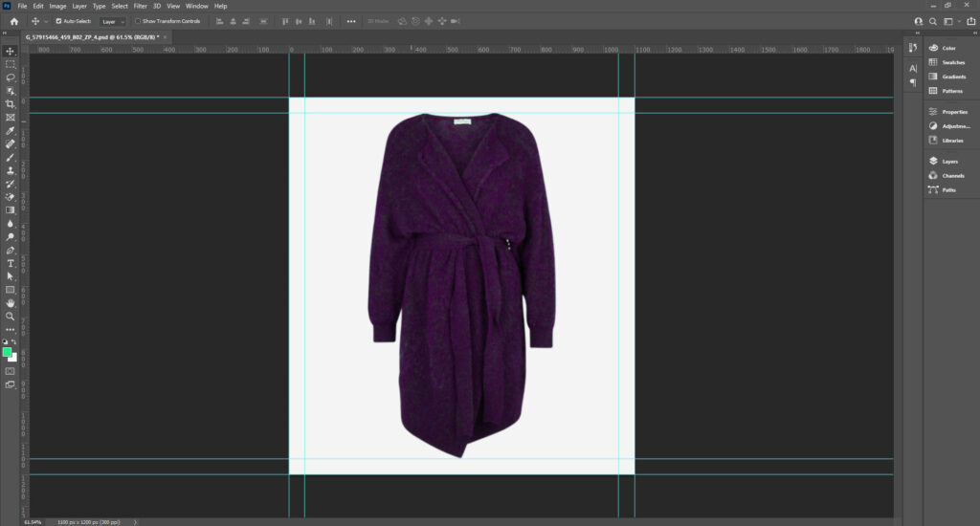Open the History panel icon

[913, 48]
